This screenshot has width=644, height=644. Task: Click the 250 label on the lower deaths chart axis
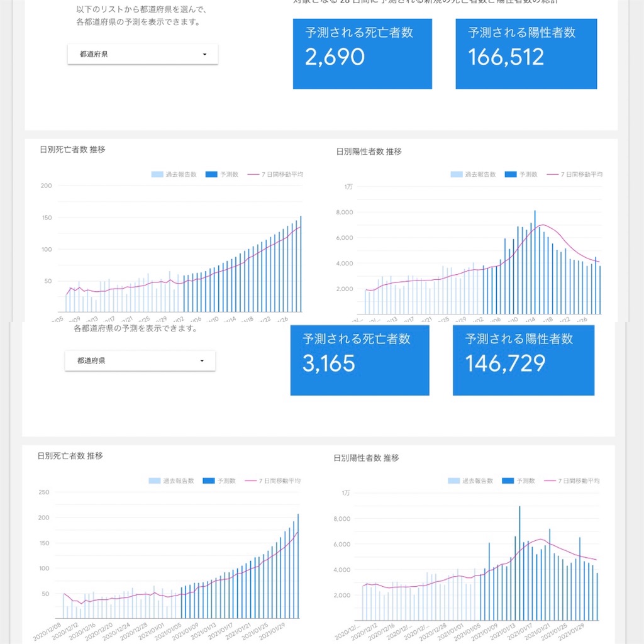(44, 492)
